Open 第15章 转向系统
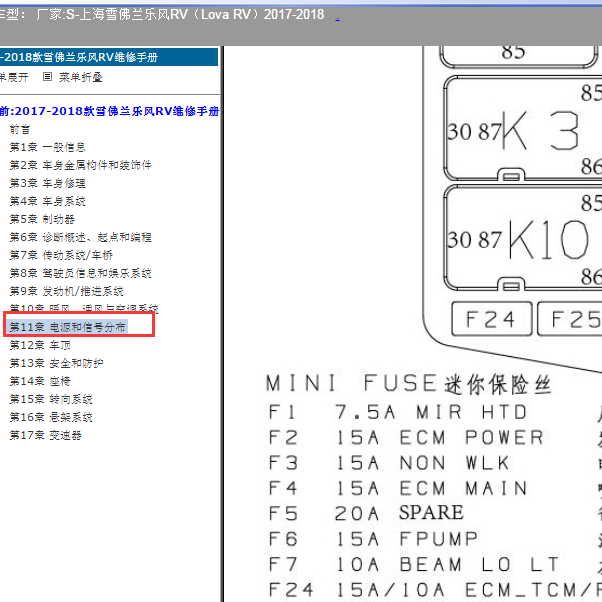Screen dimensions: 602x602 coord(51,399)
